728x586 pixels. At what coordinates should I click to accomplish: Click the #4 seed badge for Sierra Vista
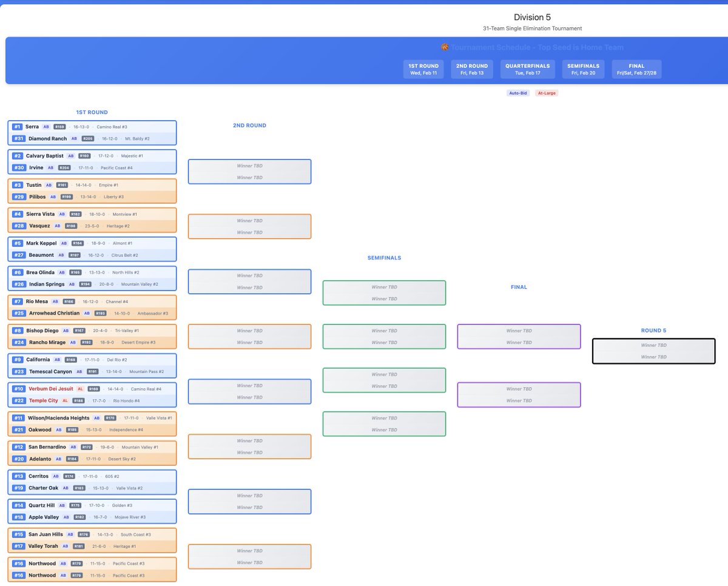click(18, 214)
